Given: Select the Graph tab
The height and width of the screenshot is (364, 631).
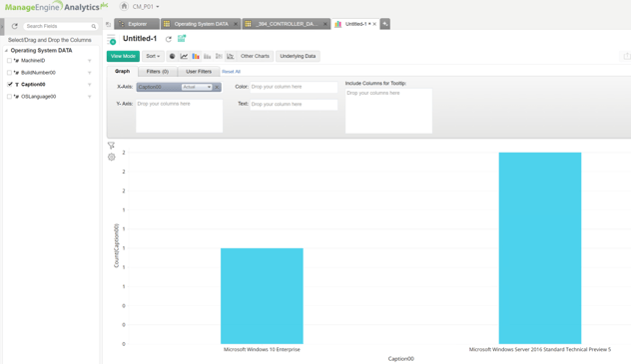Looking at the screenshot, I should 123,71.
